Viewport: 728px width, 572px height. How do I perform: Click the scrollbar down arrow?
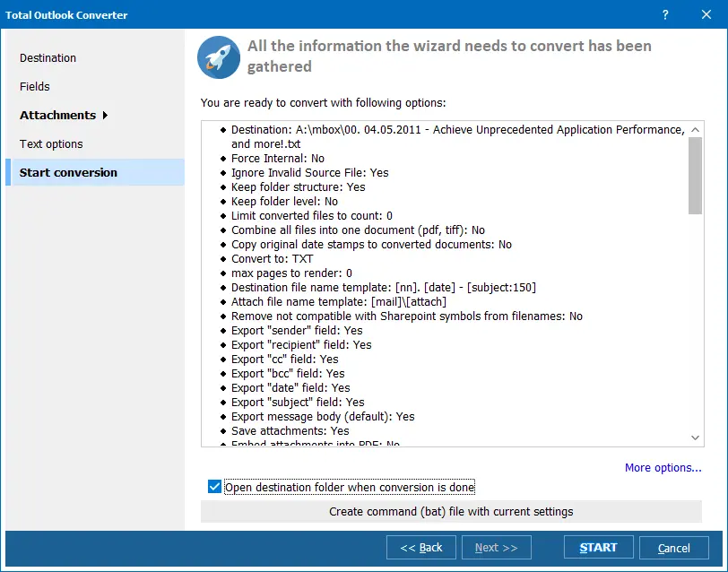point(694,438)
